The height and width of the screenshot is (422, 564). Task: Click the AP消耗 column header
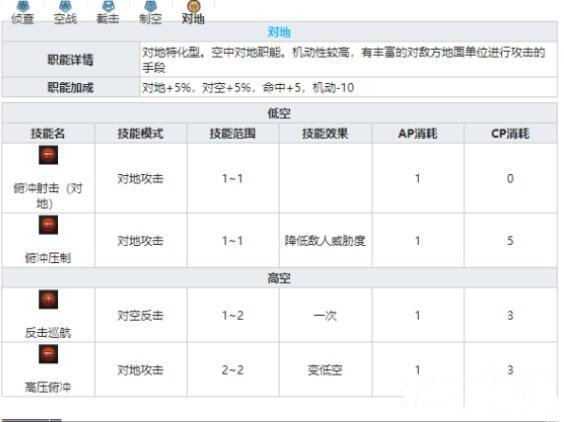point(418,133)
